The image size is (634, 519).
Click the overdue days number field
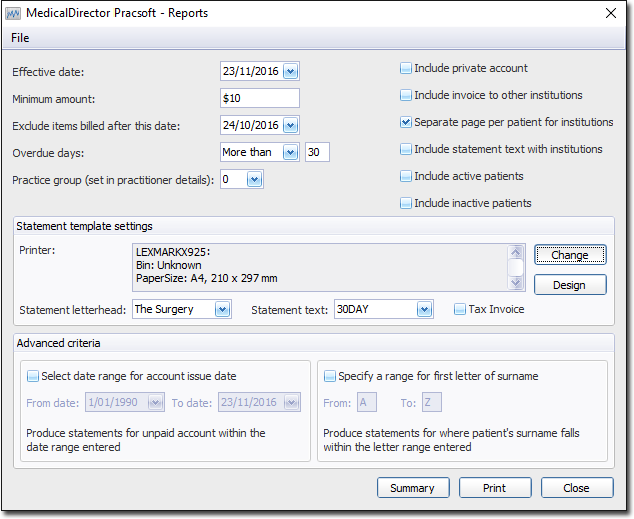[317, 152]
